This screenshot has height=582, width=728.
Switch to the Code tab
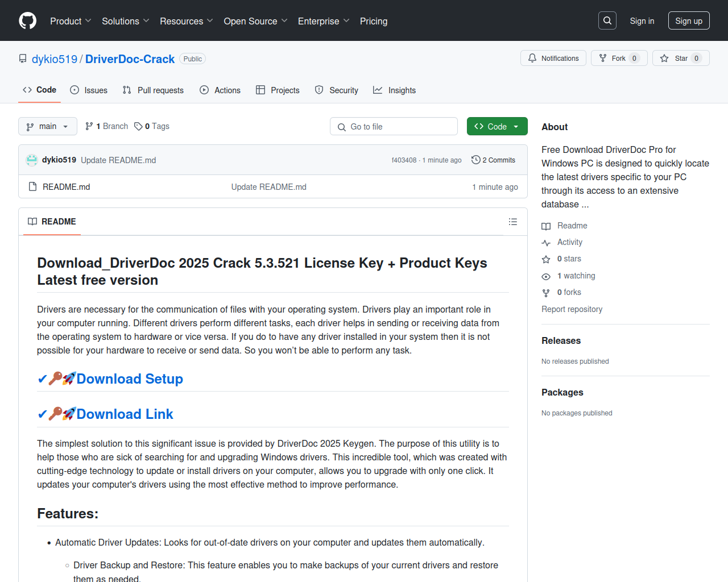[40, 90]
